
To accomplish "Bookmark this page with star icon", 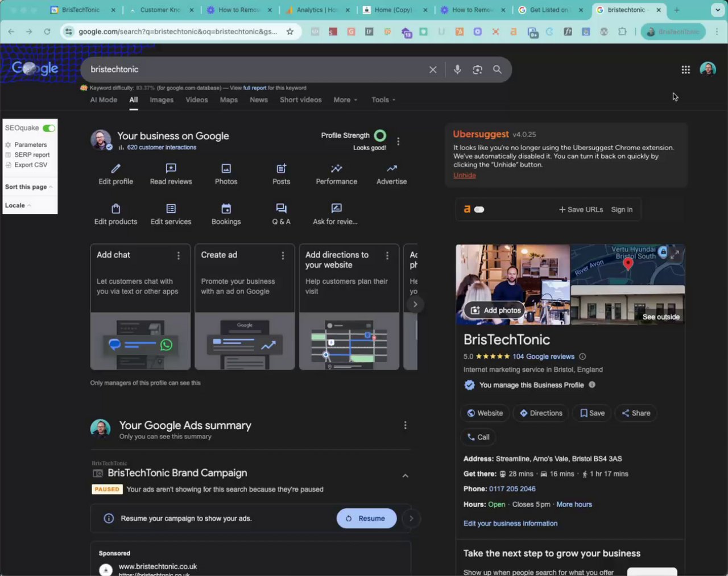I will pos(290,32).
